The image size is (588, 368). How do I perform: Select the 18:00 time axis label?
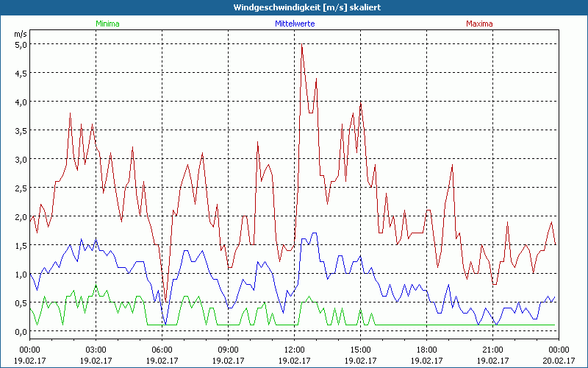(426, 350)
